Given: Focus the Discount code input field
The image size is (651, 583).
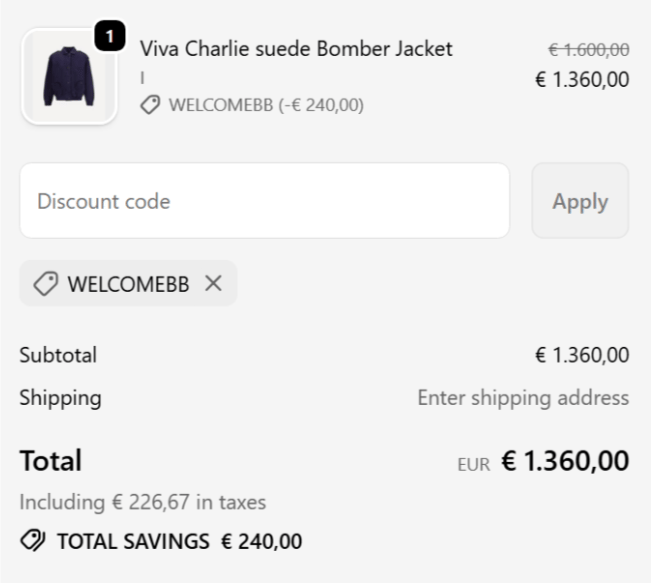Looking at the screenshot, I should (264, 201).
